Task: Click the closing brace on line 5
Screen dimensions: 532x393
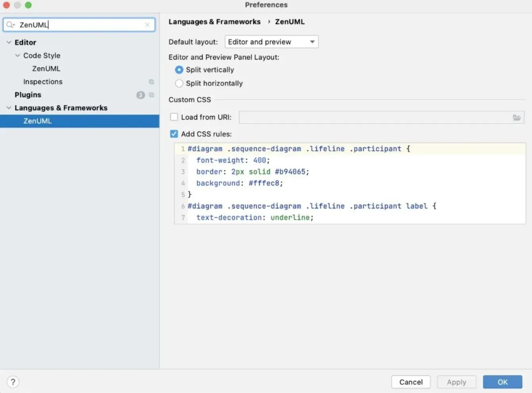Action: 190,195
